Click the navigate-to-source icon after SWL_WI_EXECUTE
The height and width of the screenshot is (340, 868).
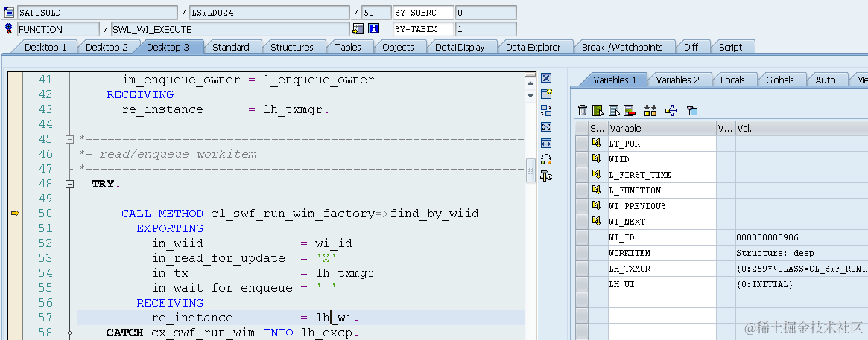(358, 29)
